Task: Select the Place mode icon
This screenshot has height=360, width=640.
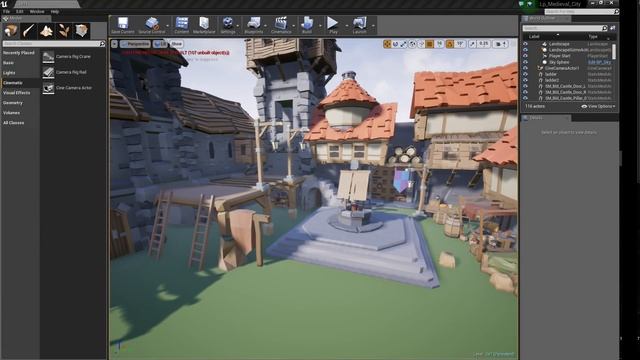Action: pyautogui.click(x=11, y=30)
